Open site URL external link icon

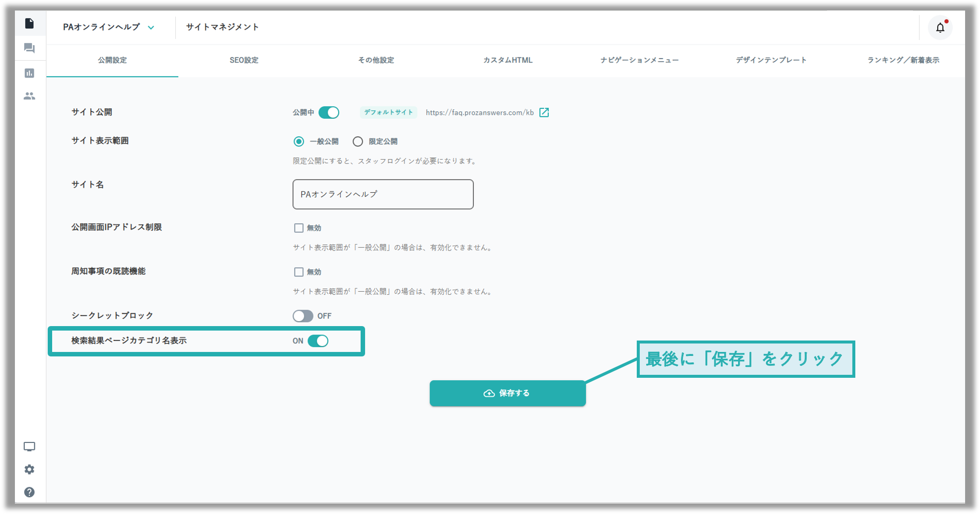tap(544, 112)
